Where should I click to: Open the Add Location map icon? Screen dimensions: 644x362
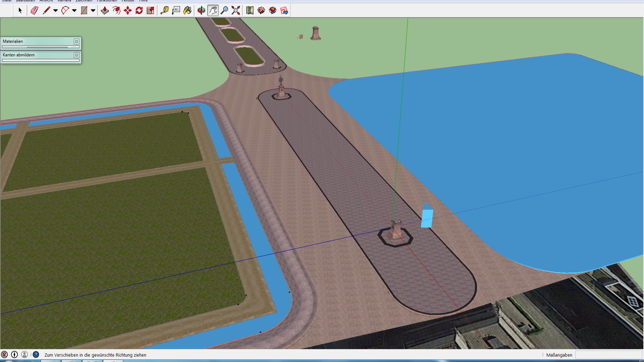[250, 11]
